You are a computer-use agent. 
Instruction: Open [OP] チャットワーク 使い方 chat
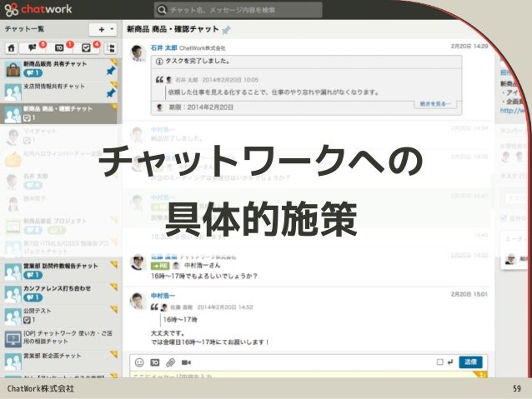coord(59,338)
